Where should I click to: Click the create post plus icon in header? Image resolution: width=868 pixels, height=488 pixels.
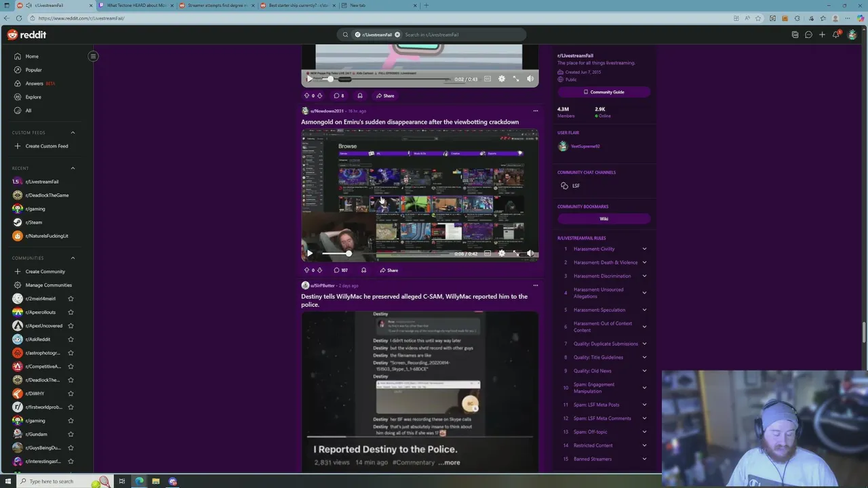[822, 35]
